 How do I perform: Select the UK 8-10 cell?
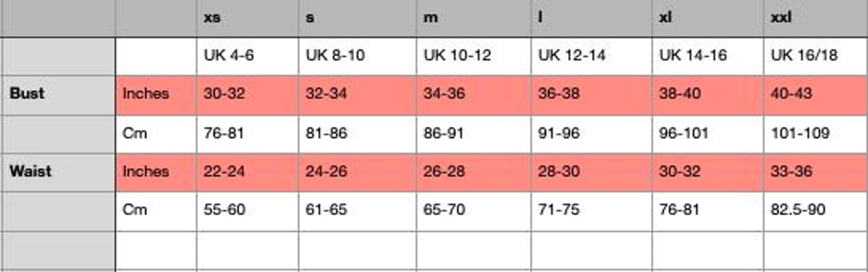coord(357,56)
